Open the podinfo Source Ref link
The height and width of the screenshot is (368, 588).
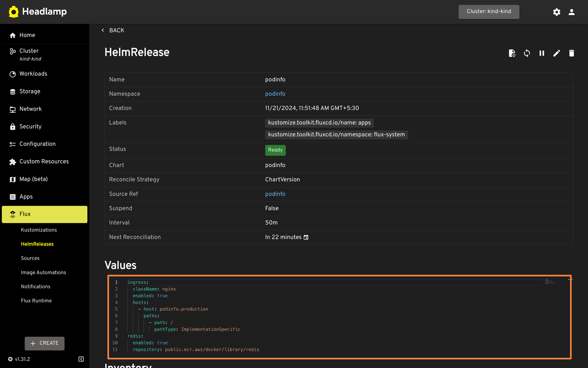point(275,194)
